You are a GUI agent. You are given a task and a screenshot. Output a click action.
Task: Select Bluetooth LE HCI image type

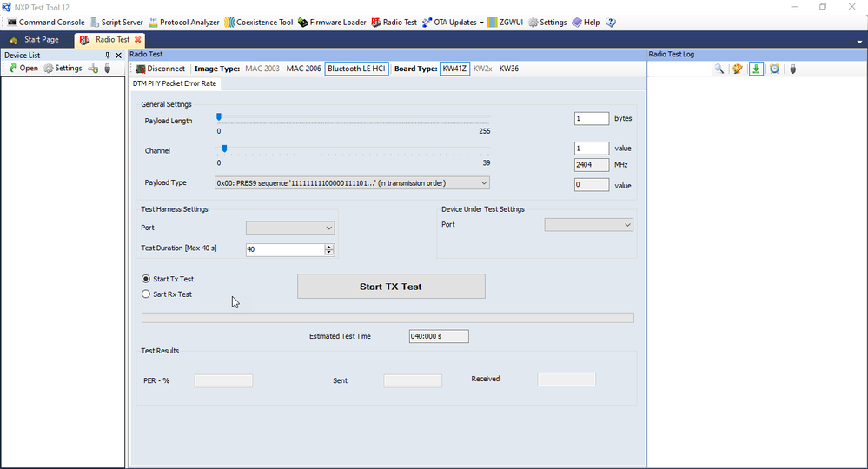pyautogui.click(x=356, y=69)
